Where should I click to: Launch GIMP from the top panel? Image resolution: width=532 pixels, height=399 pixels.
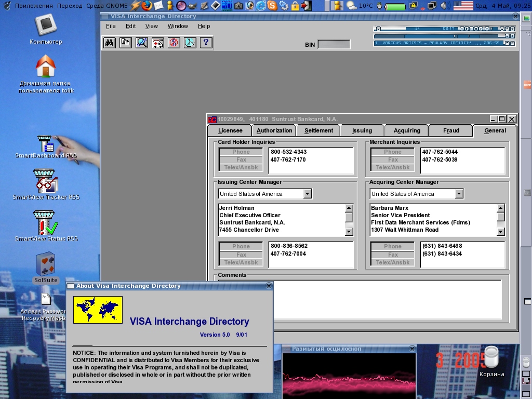click(192, 6)
